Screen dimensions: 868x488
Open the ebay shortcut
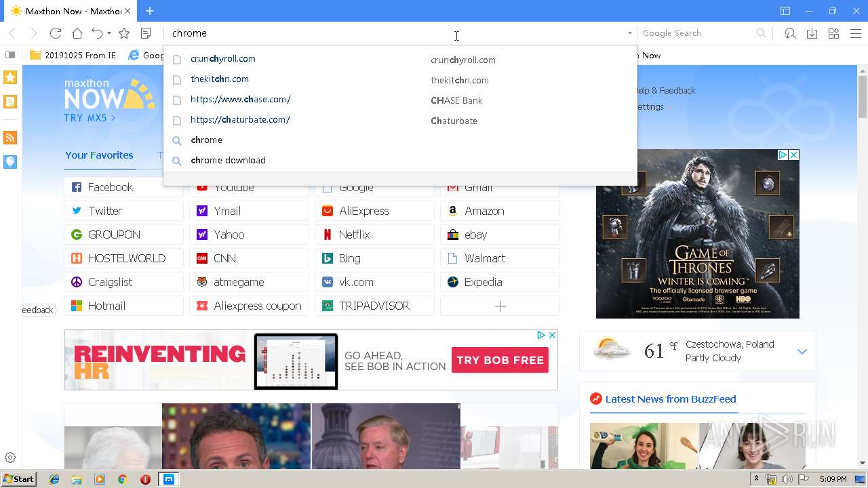click(x=500, y=235)
